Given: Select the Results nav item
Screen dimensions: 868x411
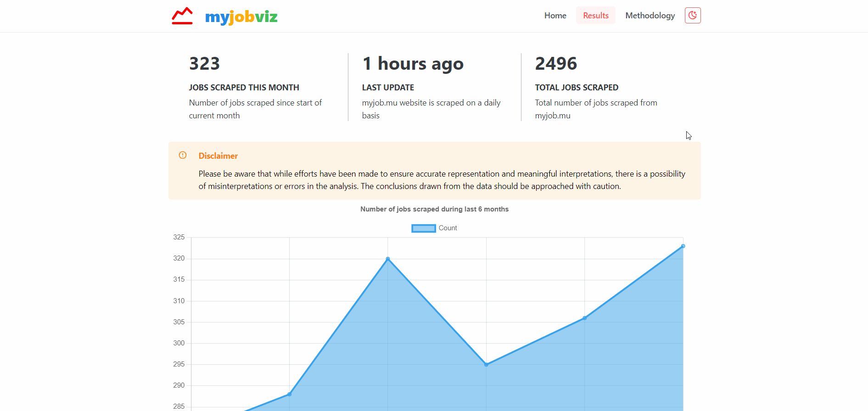Looking at the screenshot, I should 595,16.
